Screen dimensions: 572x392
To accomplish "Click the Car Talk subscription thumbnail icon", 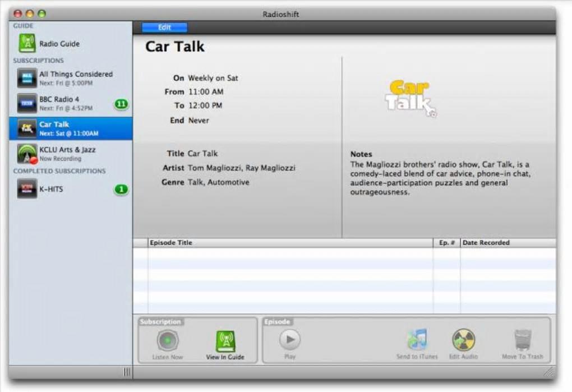I will tap(27, 128).
